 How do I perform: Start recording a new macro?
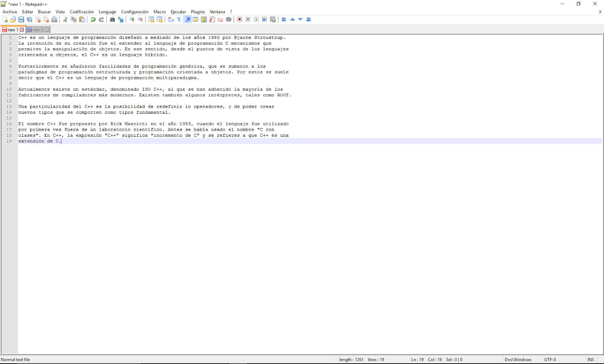tap(239, 19)
